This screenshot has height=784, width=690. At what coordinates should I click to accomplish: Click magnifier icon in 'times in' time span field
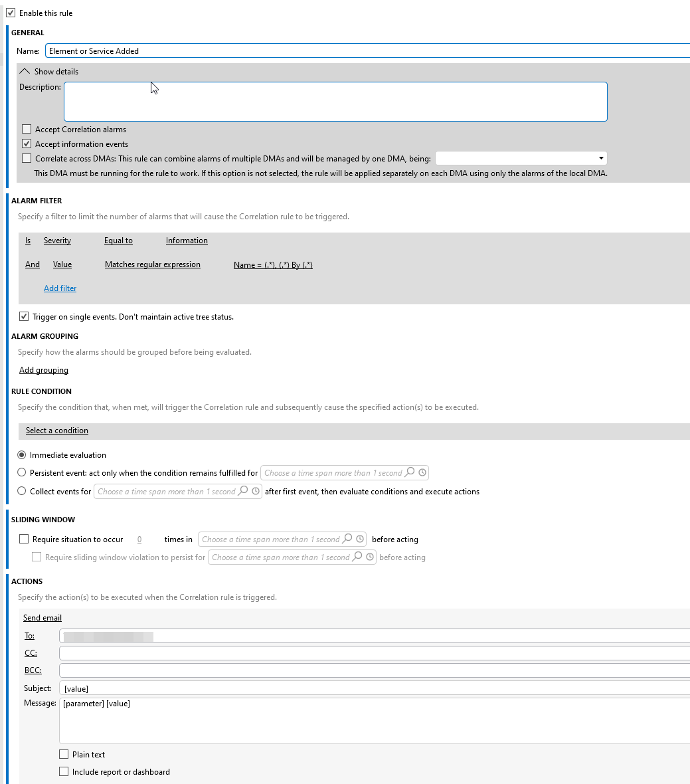pyautogui.click(x=347, y=538)
